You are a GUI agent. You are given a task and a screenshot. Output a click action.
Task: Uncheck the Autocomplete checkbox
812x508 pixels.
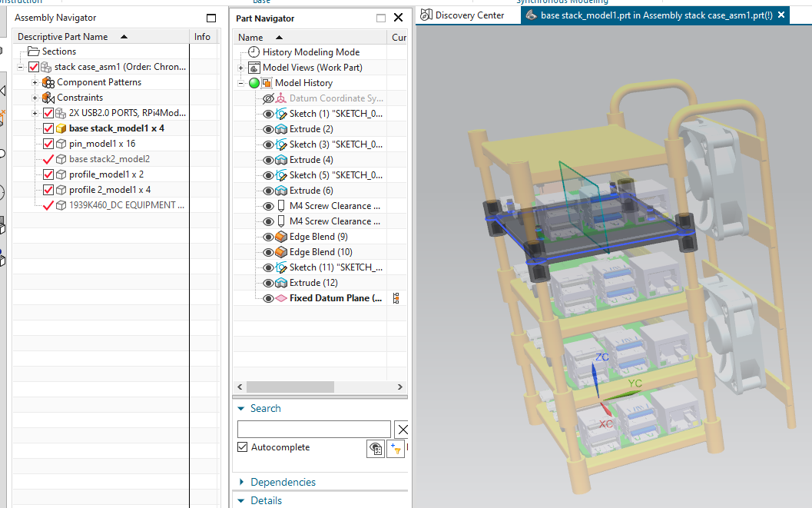242,447
